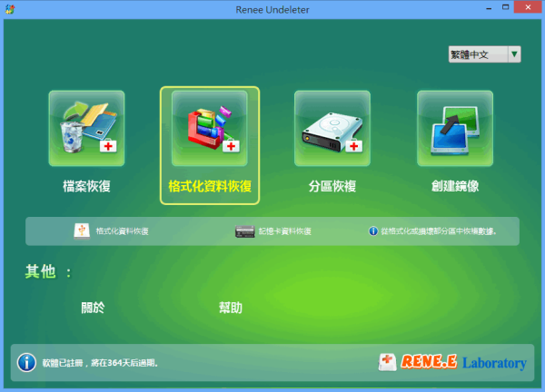545x392 pixels.
Task: Click the 檔案恢復 label
Action: 86,186
